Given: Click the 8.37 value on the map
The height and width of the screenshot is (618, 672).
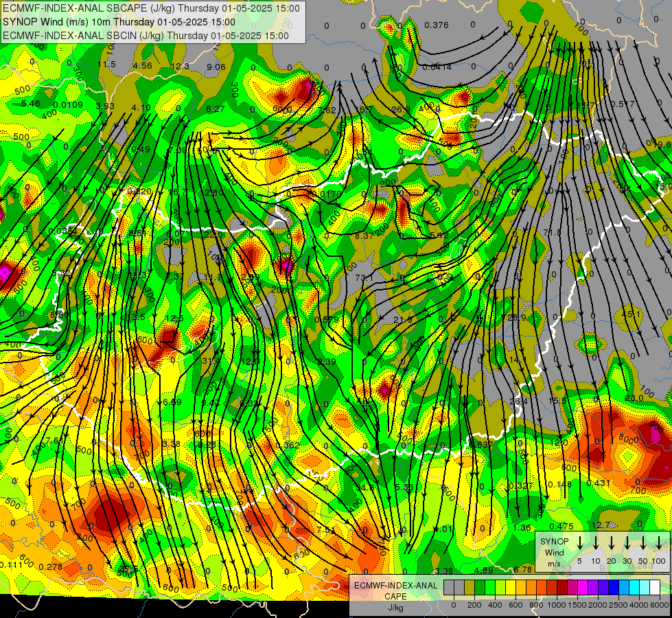Looking at the screenshot, I should coord(364,236).
